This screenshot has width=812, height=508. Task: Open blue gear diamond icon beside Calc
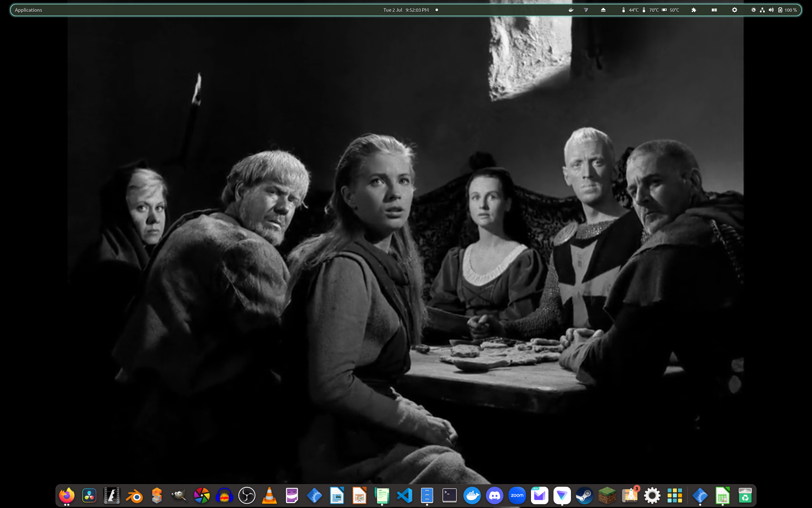click(700, 495)
